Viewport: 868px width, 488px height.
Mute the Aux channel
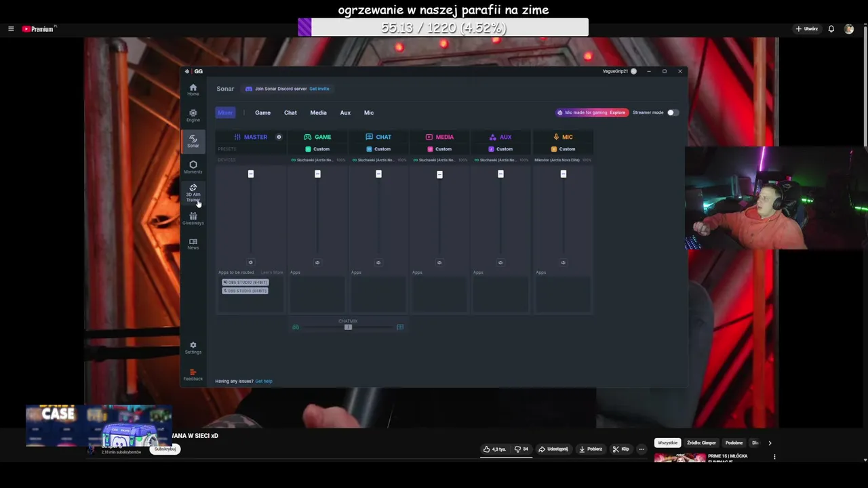click(500, 262)
